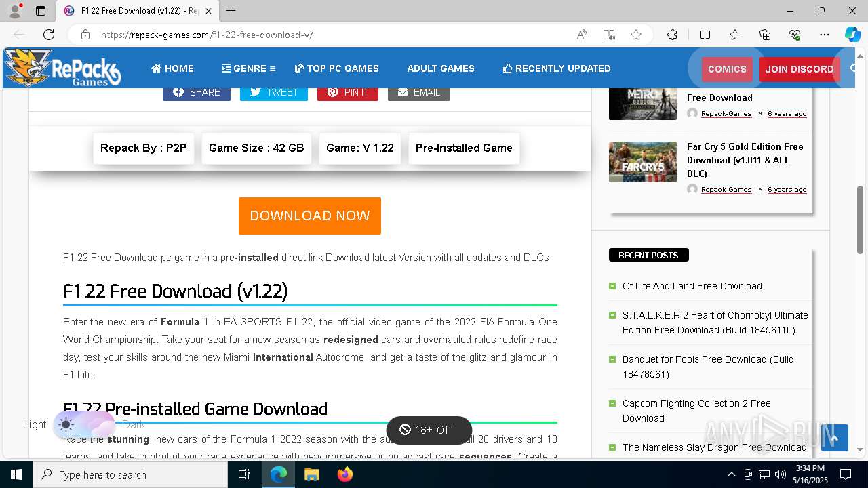Click the PIN IT share button
The height and width of the screenshot is (488, 868).
(348, 92)
